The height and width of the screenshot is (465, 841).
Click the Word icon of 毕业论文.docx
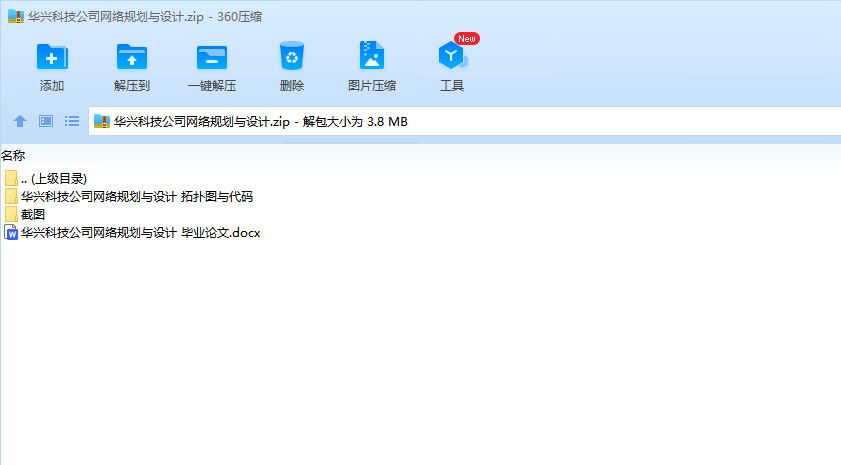click(11, 232)
